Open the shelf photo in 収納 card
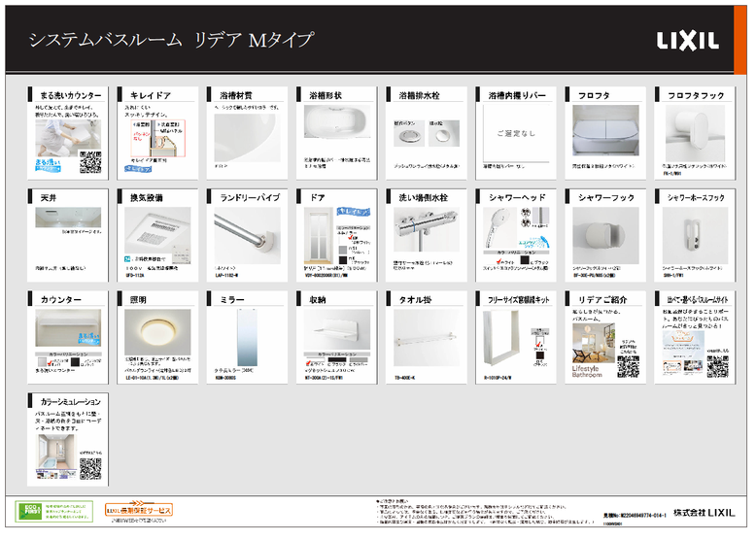 click(x=337, y=329)
